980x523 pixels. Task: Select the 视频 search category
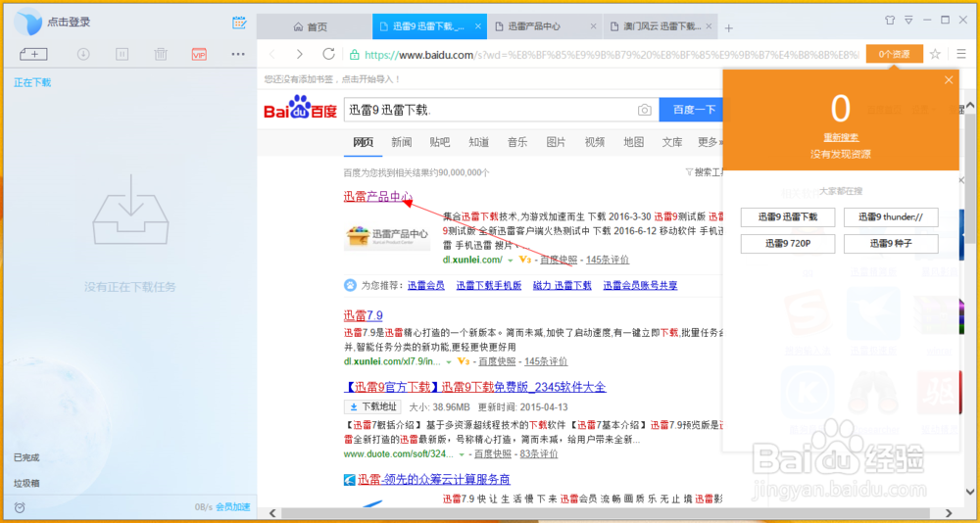point(595,142)
